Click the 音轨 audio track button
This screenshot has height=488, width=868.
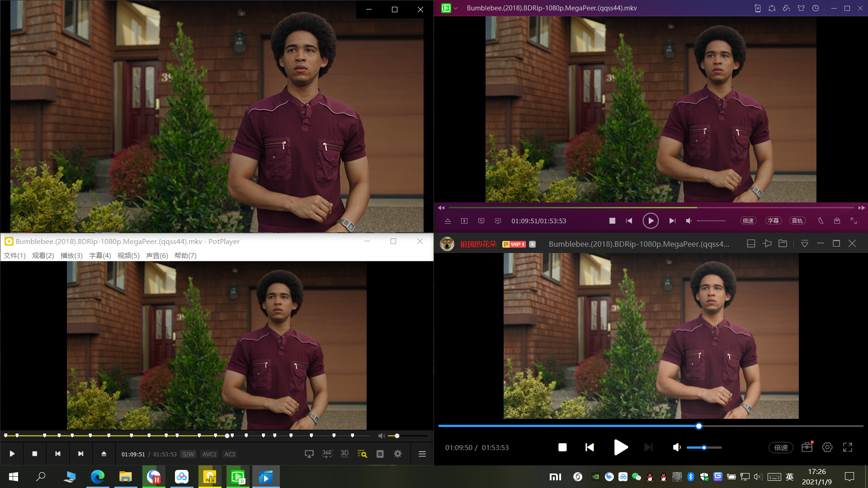[797, 221]
